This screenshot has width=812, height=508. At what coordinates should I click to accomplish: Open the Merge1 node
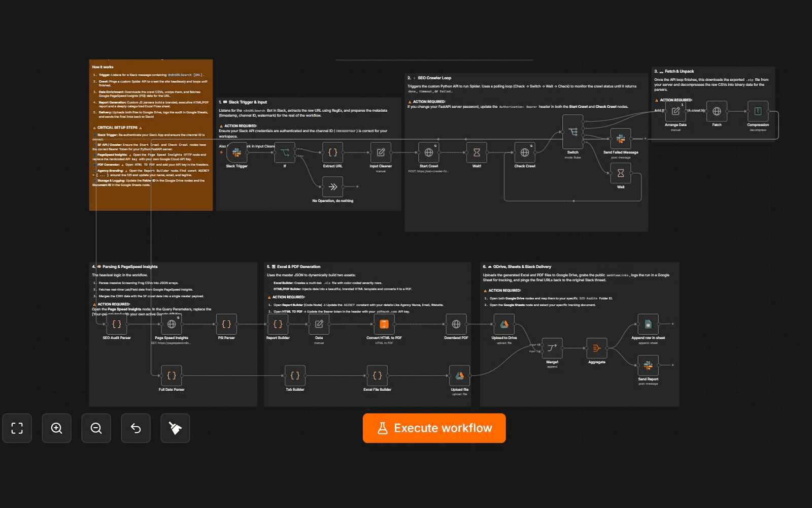point(552,348)
